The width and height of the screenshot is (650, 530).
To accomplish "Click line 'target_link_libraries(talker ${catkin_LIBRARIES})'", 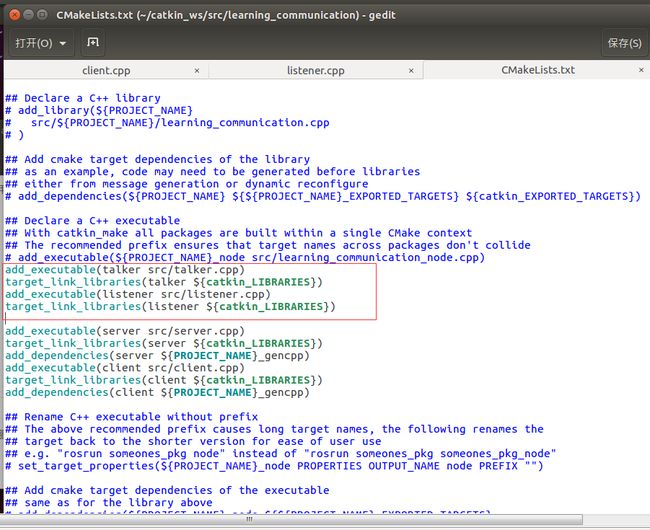I will pyautogui.click(x=164, y=282).
